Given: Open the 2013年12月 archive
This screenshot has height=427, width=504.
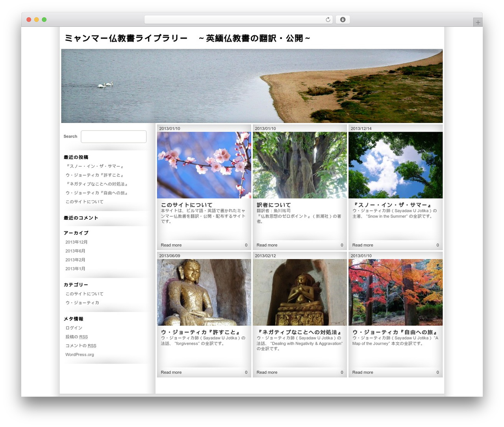Looking at the screenshot, I should coord(76,242).
